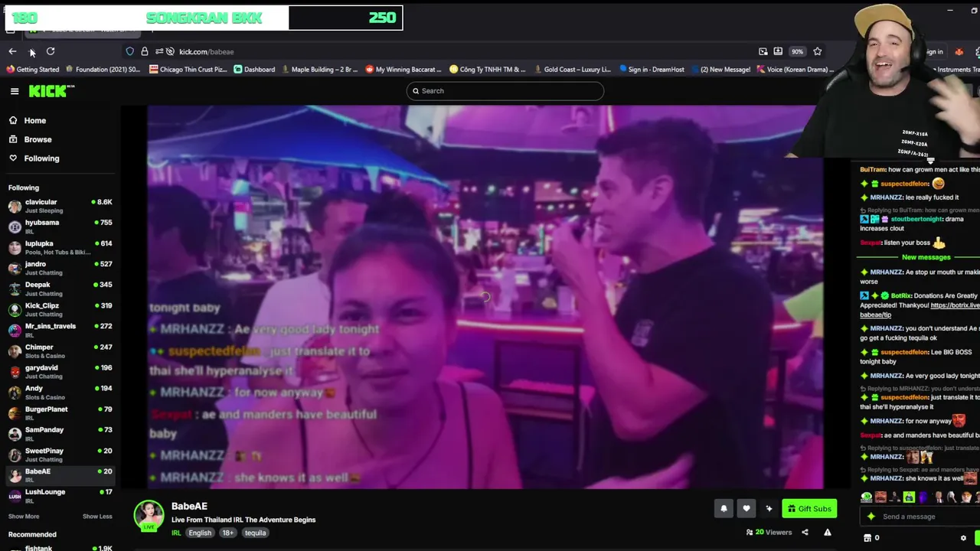
Task: Open SweetPinay channel in sidebar
Action: tap(60, 454)
